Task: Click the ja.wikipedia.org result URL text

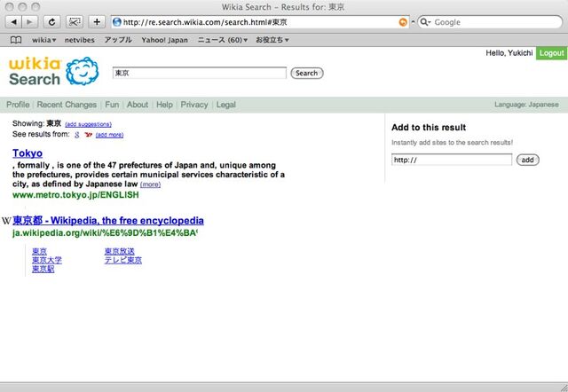Action: click(x=105, y=232)
